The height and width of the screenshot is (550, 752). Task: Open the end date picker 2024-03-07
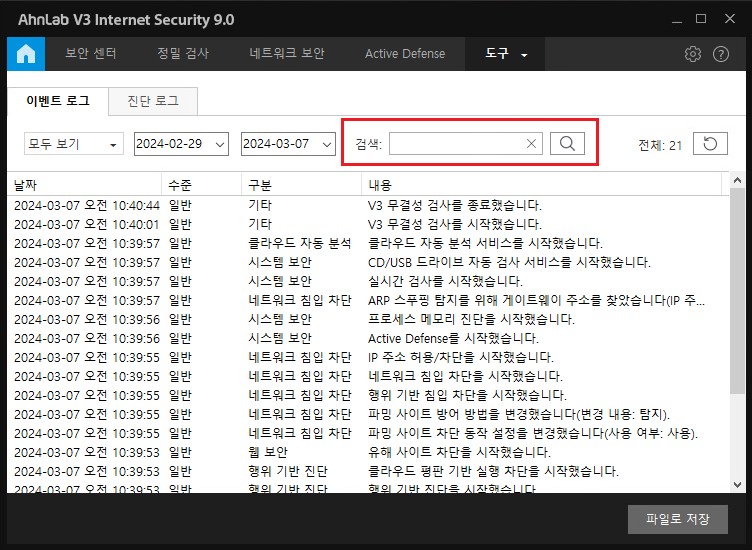288,144
